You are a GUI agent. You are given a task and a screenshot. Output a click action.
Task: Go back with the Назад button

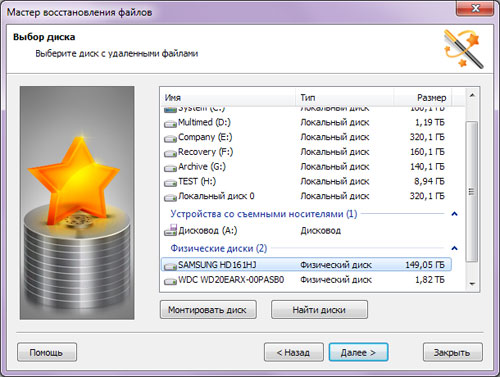click(294, 352)
